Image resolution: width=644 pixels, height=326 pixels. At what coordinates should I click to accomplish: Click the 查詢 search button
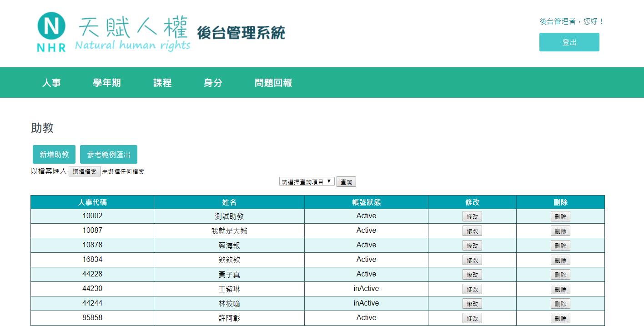tap(346, 182)
